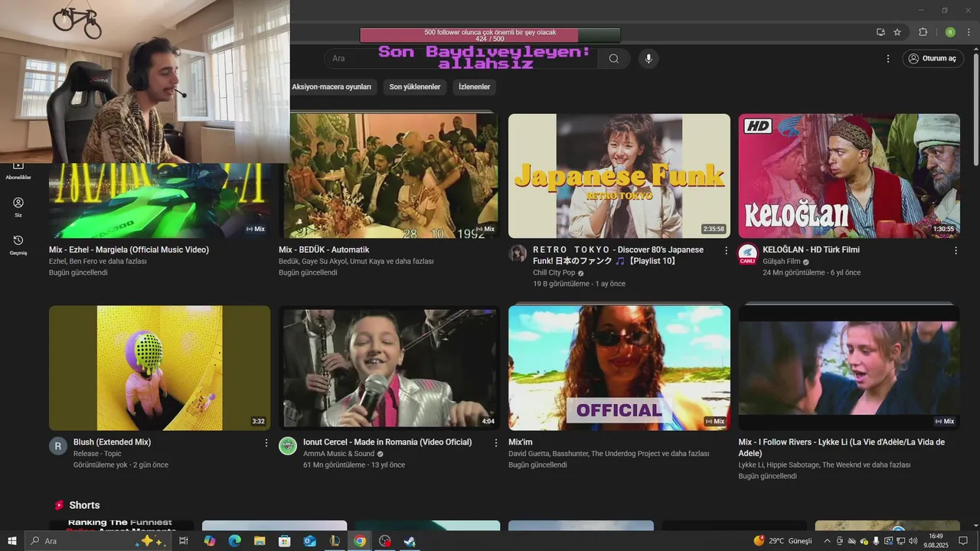Open Mix'im OFFICIAL thumbnail

pyautogui.click(x=619, y=368)
